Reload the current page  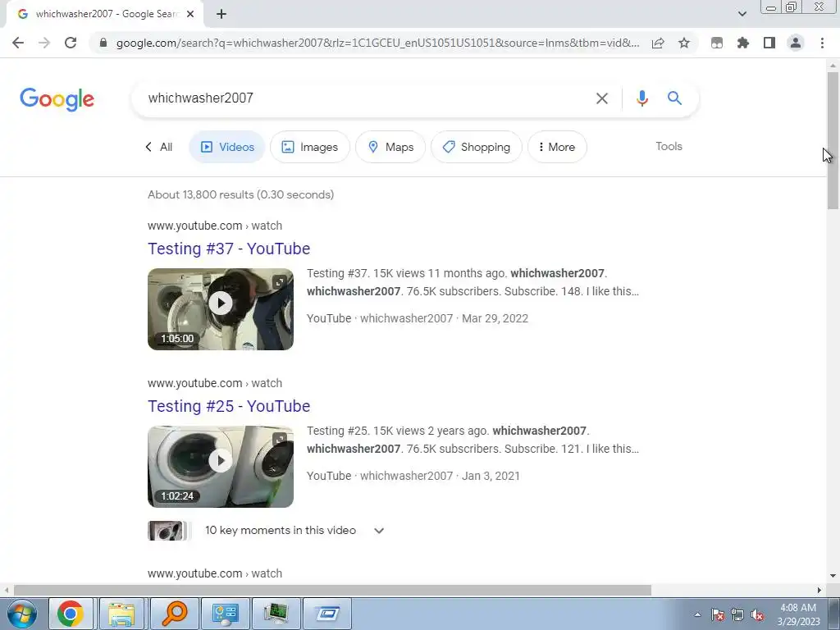(71, 43)
